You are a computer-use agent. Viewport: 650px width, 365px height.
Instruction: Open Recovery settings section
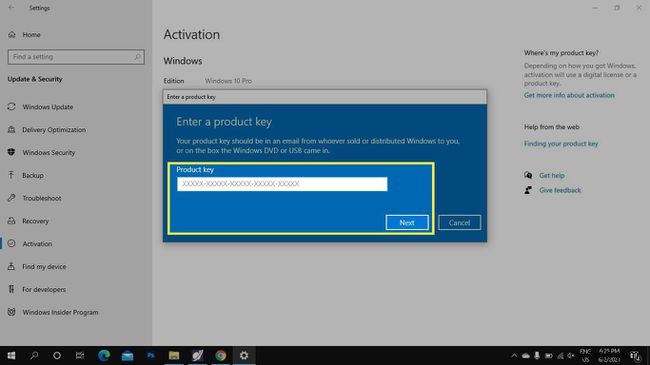click(35, 221)
